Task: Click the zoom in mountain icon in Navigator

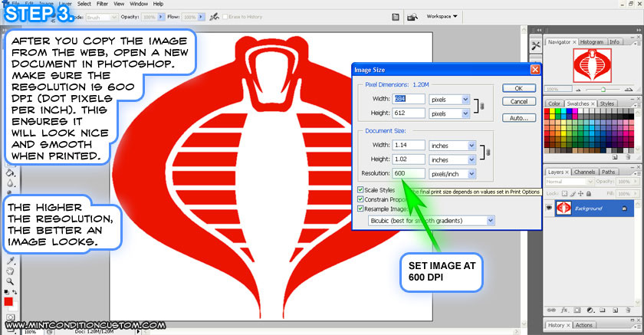Action: pos(629,89)
